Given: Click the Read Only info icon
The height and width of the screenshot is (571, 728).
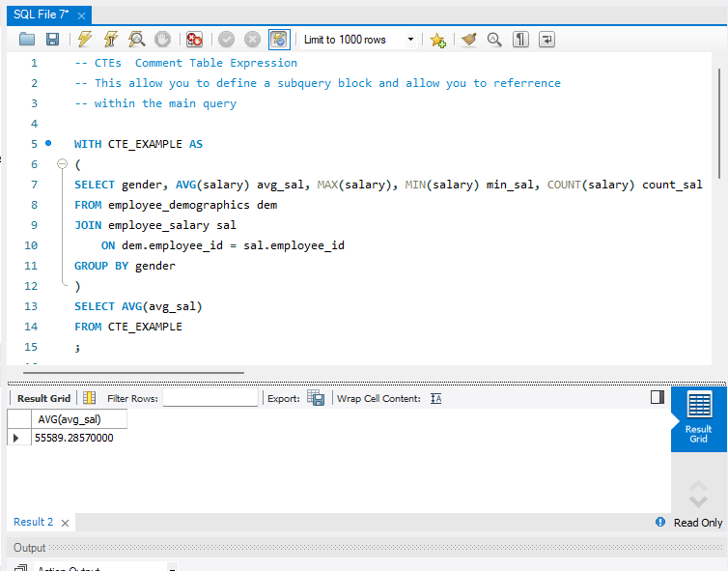Looking at the screenshot, I should click(660, 522).
